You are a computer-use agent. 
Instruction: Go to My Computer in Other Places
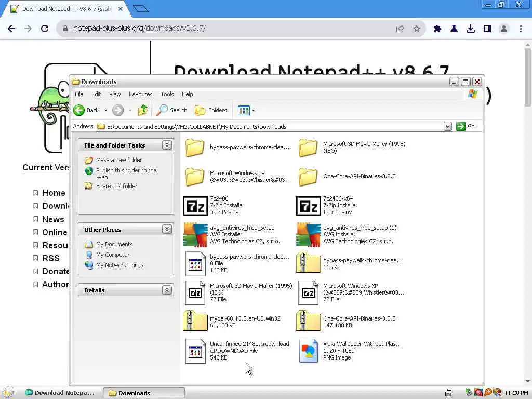pos(112,255)
